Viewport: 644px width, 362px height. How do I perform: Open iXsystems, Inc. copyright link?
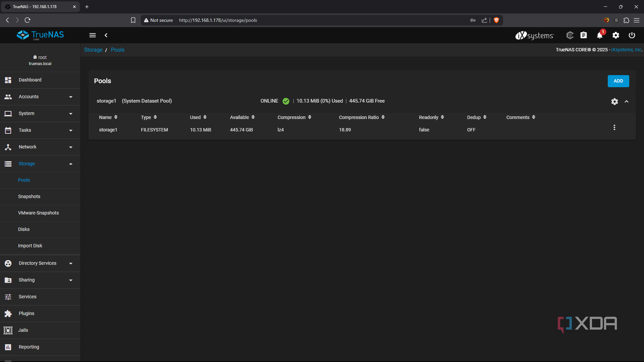626,50
